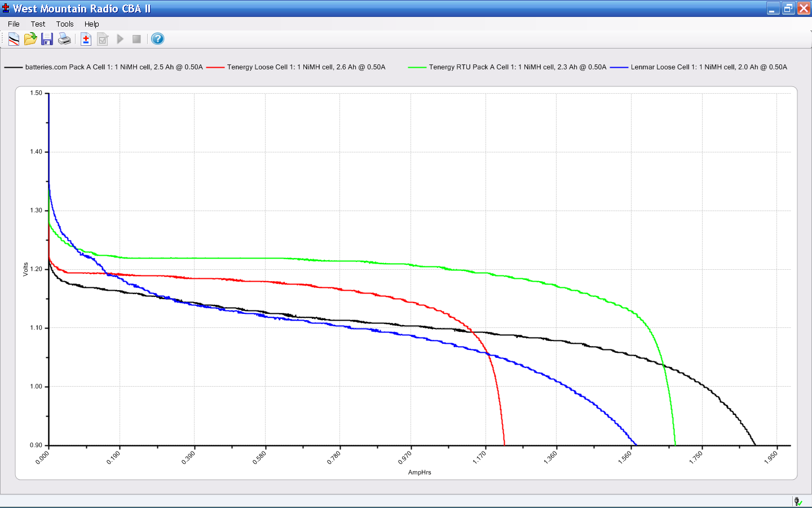Click the new test plus/minus icon
The width and height of the screenshot is (812, 508).
click(86, 39)
